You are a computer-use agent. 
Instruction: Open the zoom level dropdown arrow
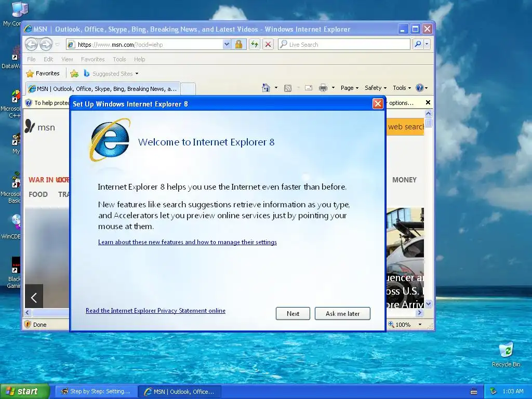(x=420, y=325)
